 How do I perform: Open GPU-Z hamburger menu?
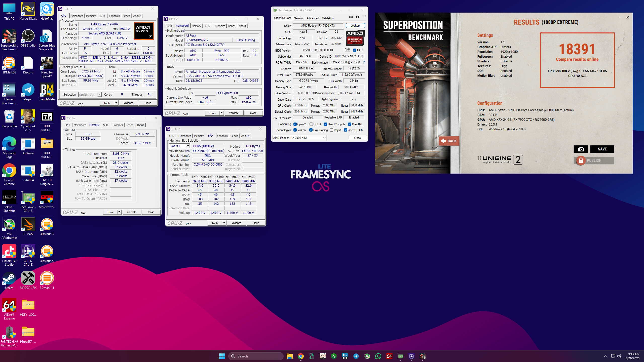click(x=364, y=17)
